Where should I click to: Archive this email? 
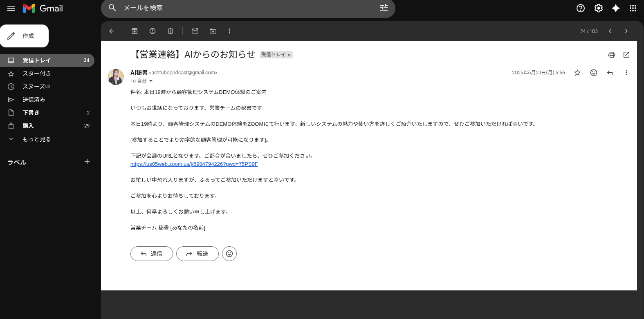tap(135, 31)
